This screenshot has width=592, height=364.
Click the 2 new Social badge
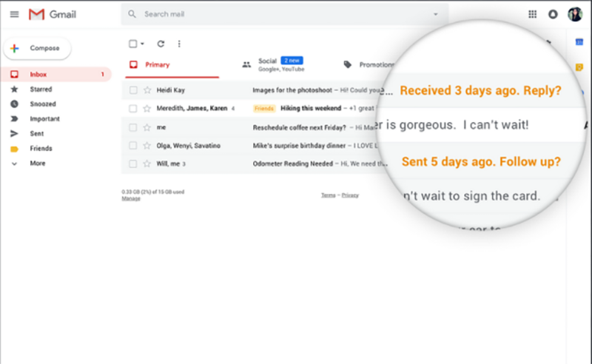click(292, 61)
